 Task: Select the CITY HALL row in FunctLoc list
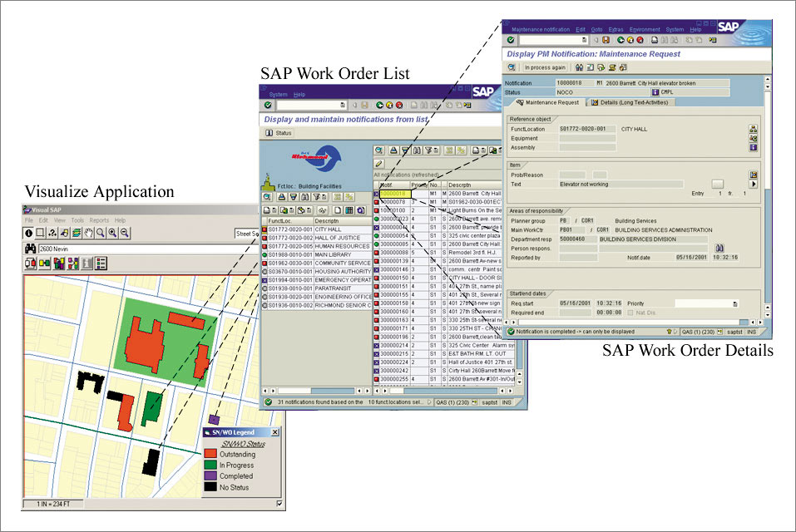tap(316, 229)
